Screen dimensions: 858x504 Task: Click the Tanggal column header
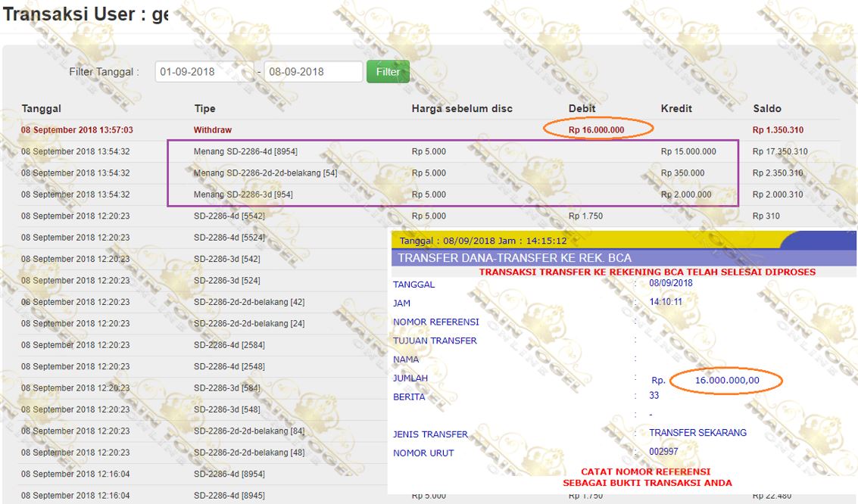[42, 108]
